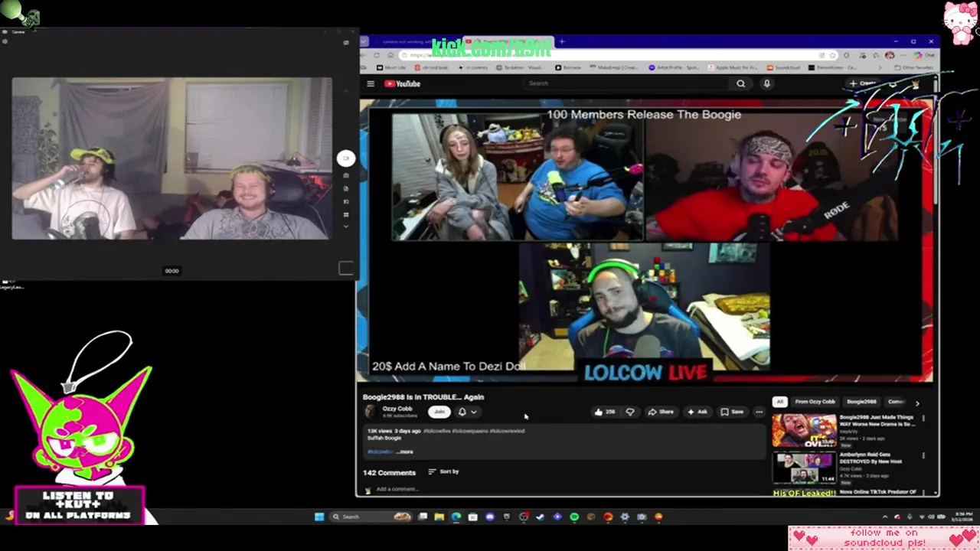Open the Soundcloud bookmark
The width and height of the screenshot is (980, 551).
pyautogui.click(x=784, y=67)
